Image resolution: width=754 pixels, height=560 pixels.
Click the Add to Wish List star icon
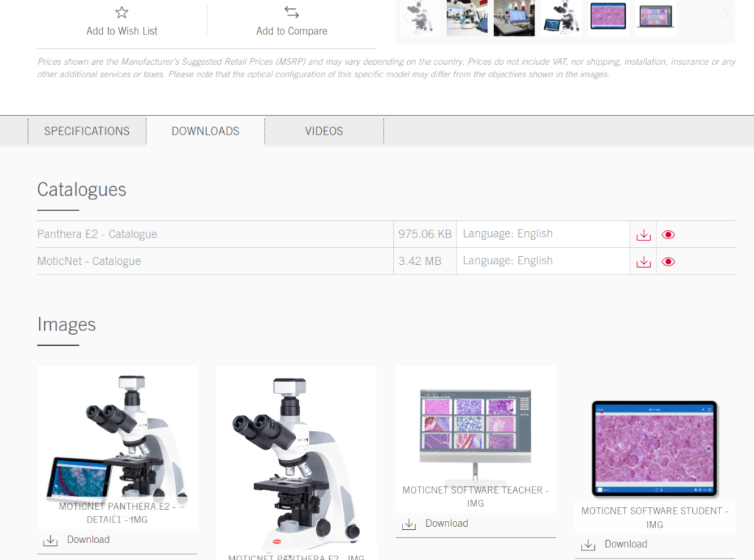click(121, 13)
